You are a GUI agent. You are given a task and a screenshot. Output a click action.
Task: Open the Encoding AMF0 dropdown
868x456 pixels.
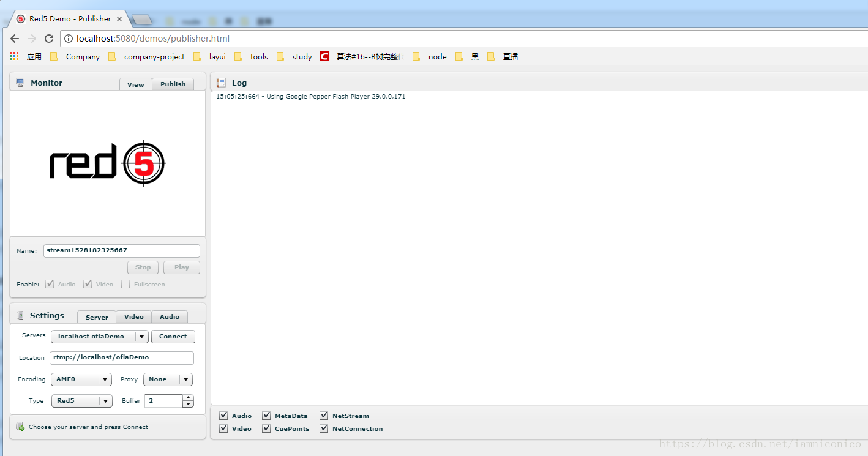[81, 379]
